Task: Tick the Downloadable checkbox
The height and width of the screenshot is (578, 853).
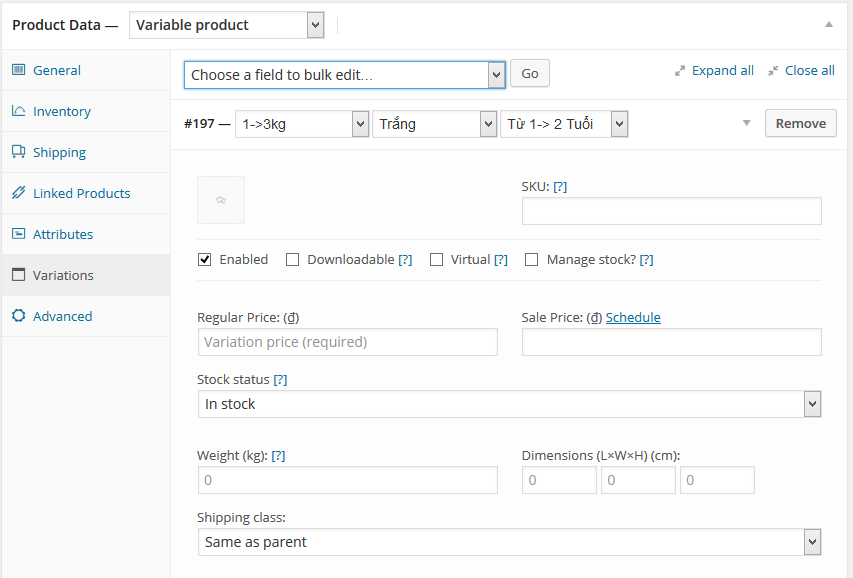Action: coord(293,259)
